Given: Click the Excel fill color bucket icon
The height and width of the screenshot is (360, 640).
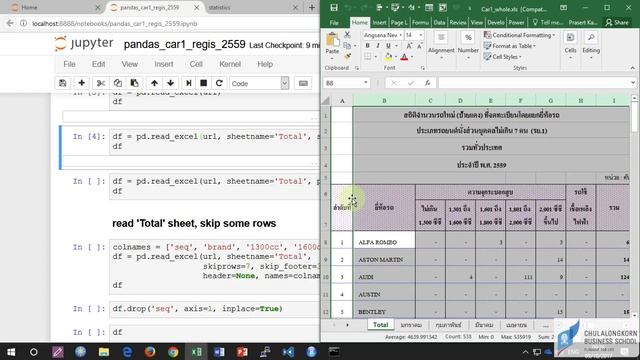Looking at the screenshot, I should pyautogui.click(x=389, y=57).
